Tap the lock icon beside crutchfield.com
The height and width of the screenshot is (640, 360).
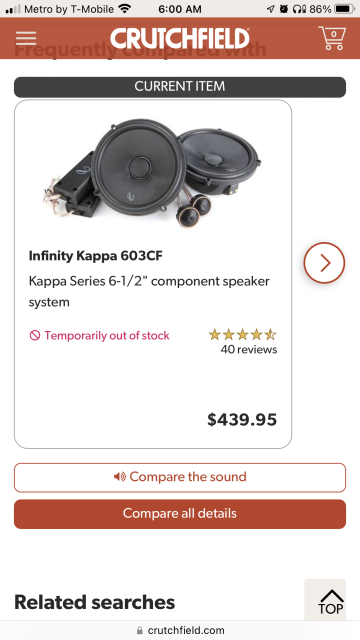coord(140,630)
